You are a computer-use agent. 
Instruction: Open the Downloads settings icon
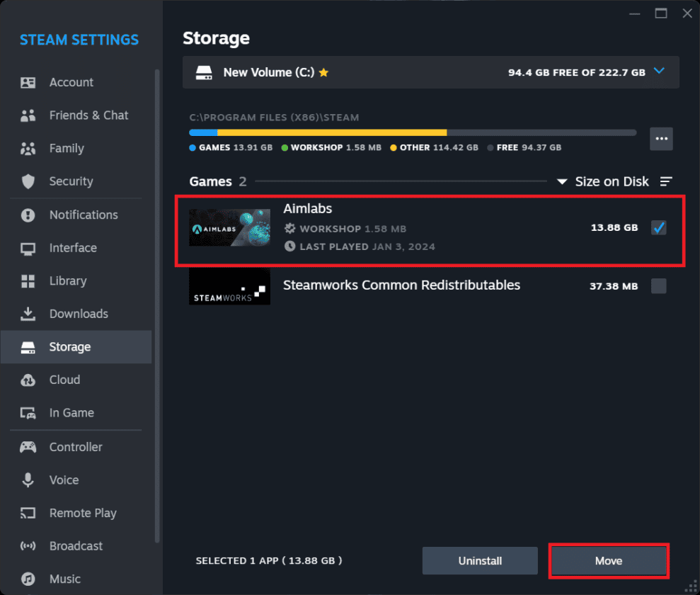tap(28, 314)
